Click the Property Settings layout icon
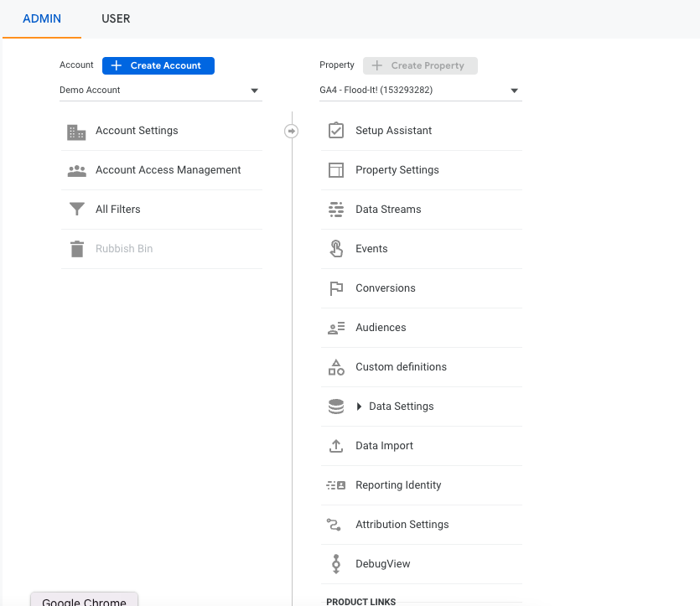The height and width of the screenshot is (606, 700). tap(336, 170)
